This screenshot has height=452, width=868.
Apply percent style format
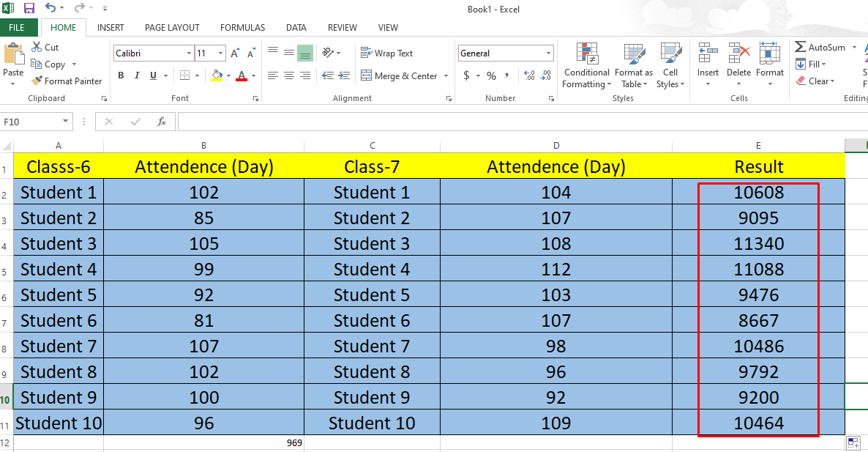click(x=492, y=75)
